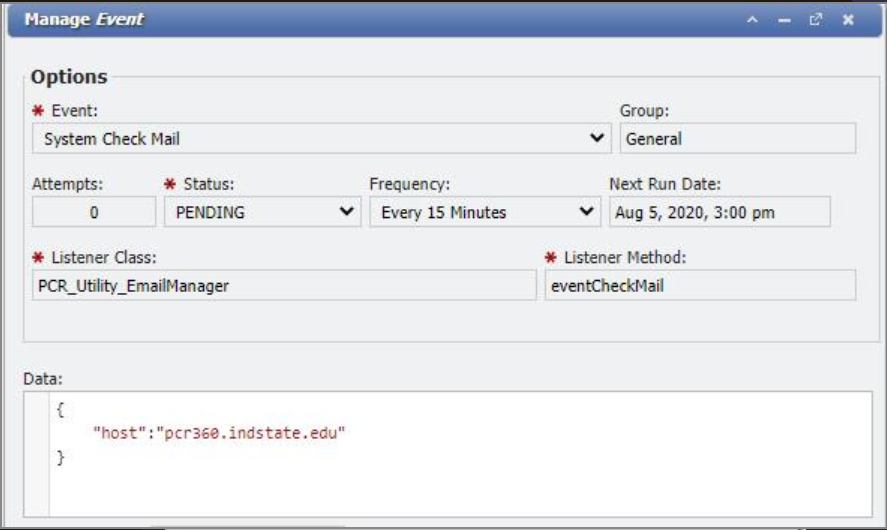
Task: Click the horizontal scrollbar below Data editor
Action: coord(248,523)
